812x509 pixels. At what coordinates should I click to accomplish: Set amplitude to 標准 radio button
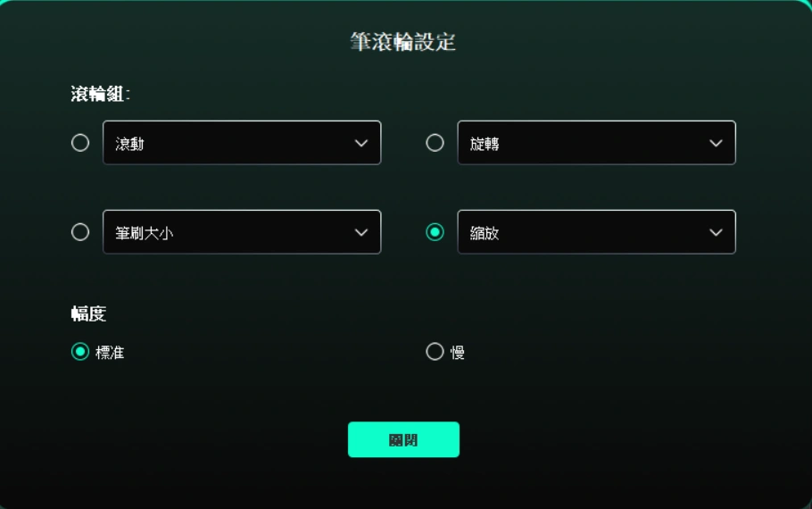[80, 352]
